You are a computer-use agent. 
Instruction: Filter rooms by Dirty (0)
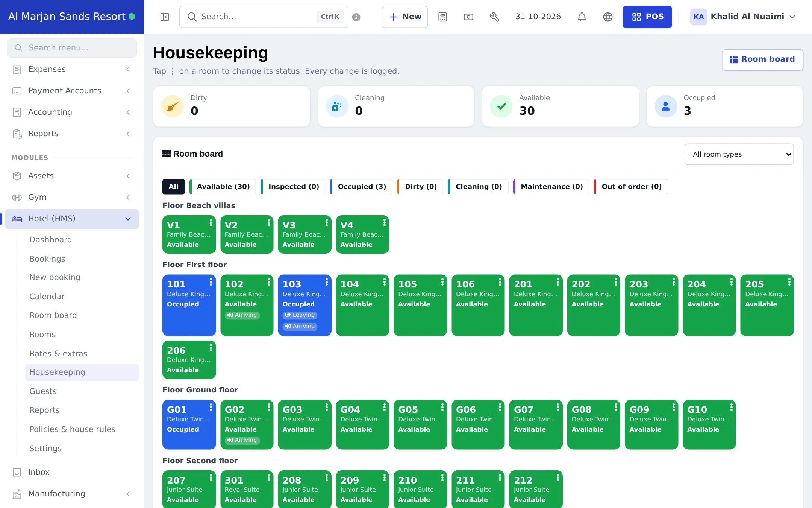tap(420, 187)
